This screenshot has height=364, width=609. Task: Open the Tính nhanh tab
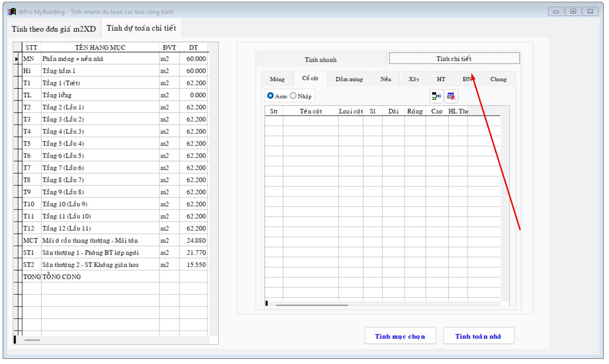pyautogui.click(x=321, y=59)
